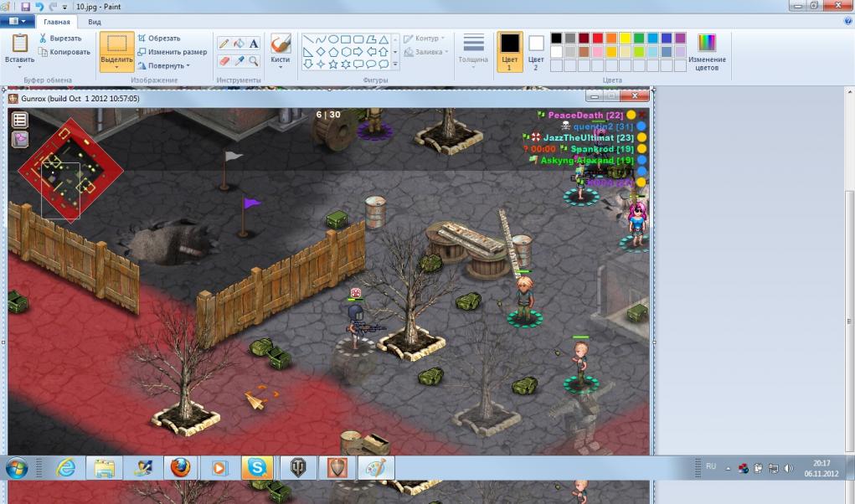Open Firefox from the taskbar
Image resolution: width=855 pixels, height=504 pixels.
point(180,468)
